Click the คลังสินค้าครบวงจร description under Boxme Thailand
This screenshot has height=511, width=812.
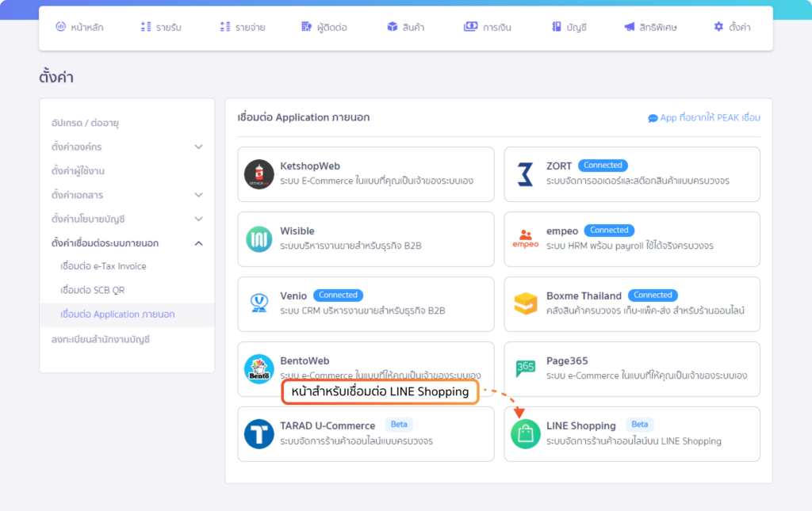pyautogui.click(x=645, y=311)
